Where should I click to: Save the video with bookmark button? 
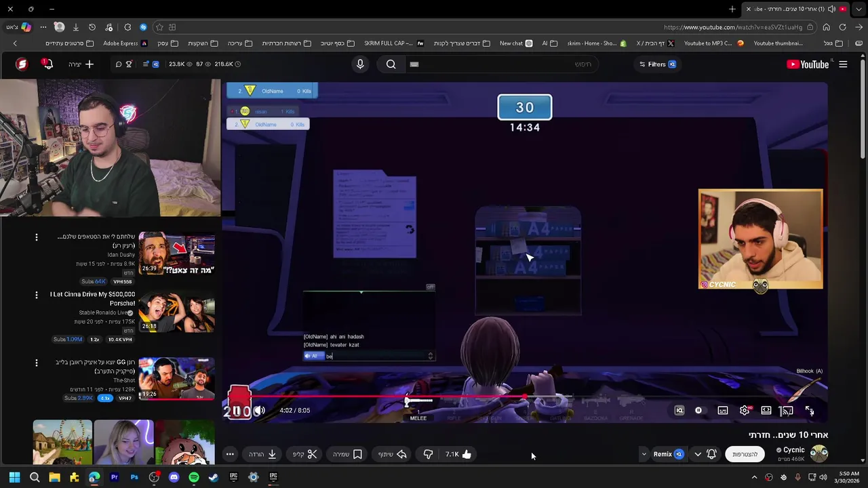coord(348,454)
